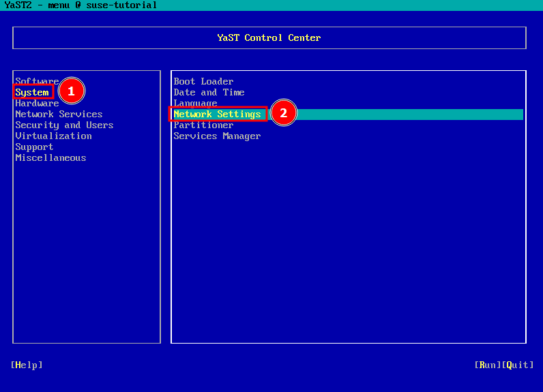Click the Help button
543x392 pixels.
[x=27, y=365]
